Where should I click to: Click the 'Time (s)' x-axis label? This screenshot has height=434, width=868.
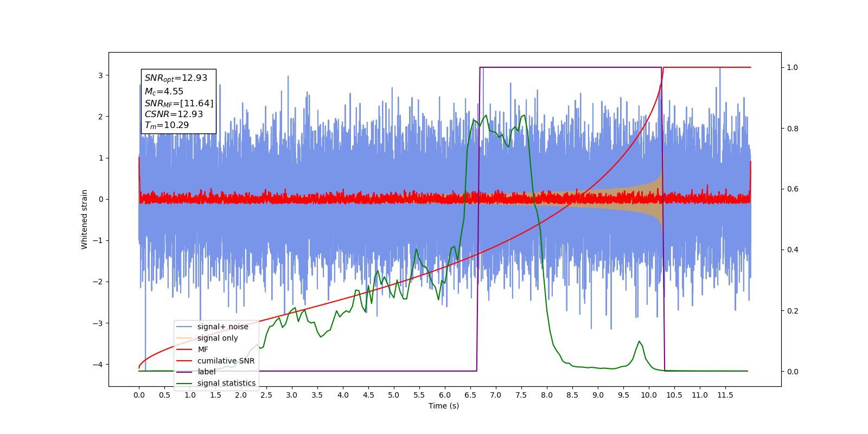[x=444, y=406]
